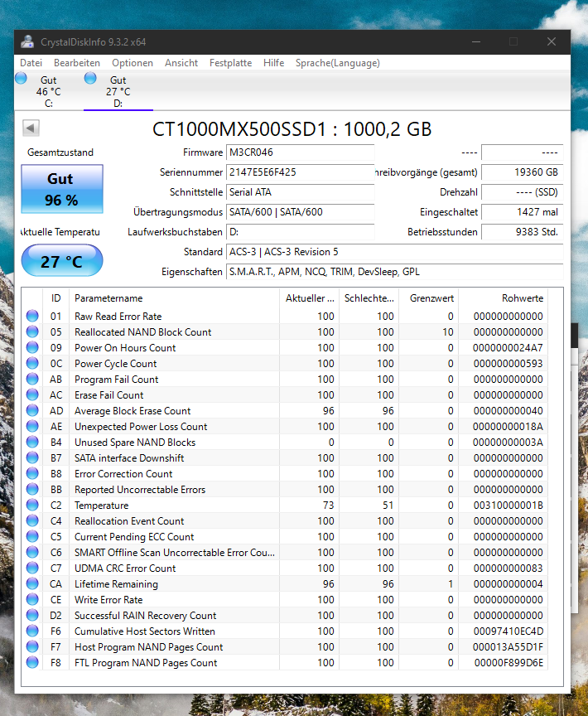The height and width of the screenshot is (716, 588).
Task: Click status orb of Erase Fail Count
Action: click(x=32, y=394)
